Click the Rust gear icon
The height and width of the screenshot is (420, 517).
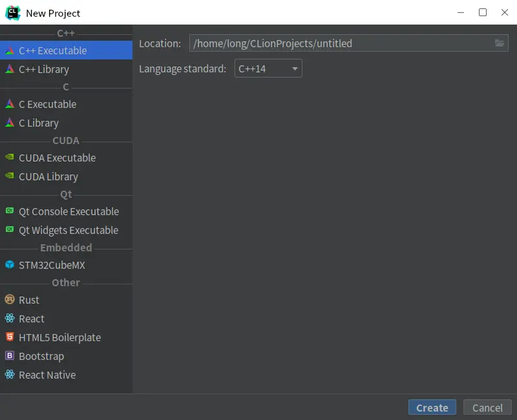[x=10, y=300]
